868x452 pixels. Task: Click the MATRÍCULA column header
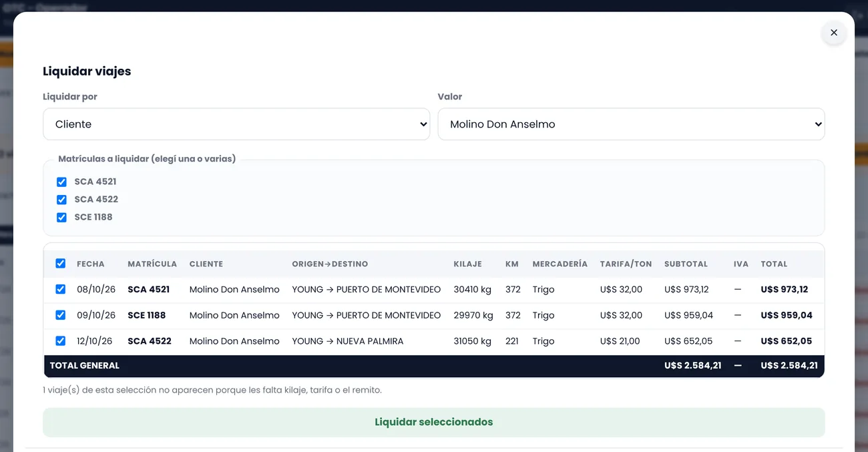(x=152, y=264)
